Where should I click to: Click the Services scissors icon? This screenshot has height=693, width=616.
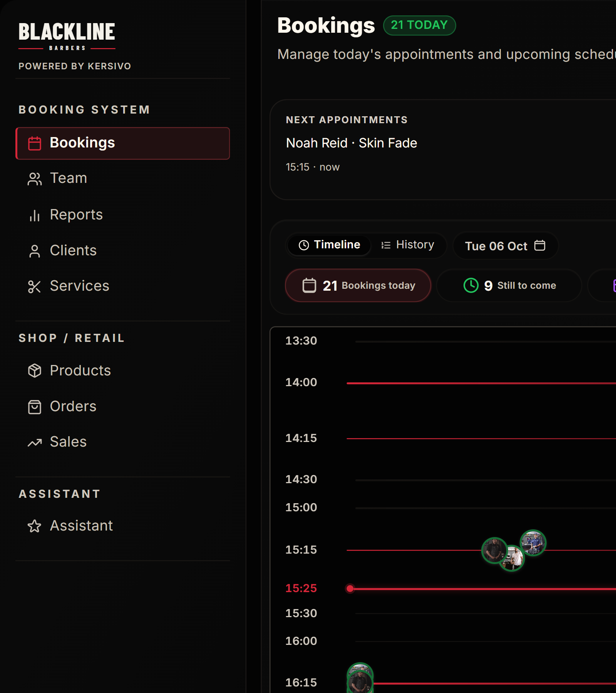[x=35, y=287]
